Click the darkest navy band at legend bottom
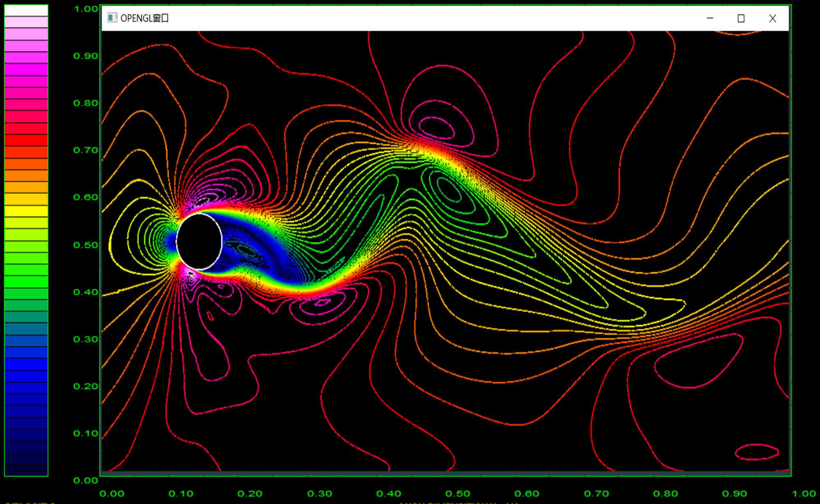Image resolution: width=820 pixels, height=504 pixels. [x=26, y=470]
